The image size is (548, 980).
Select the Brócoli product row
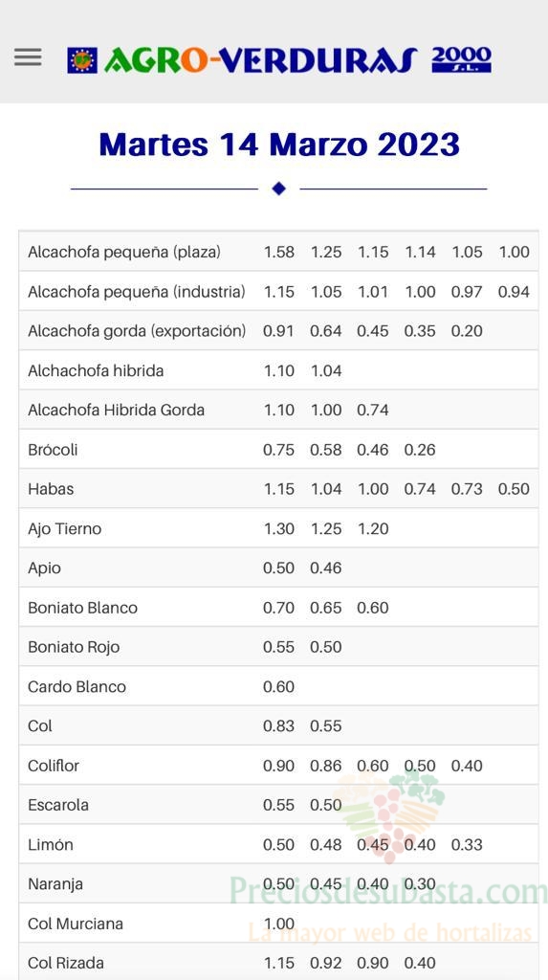pyautogui.click(x=278, y=450)
